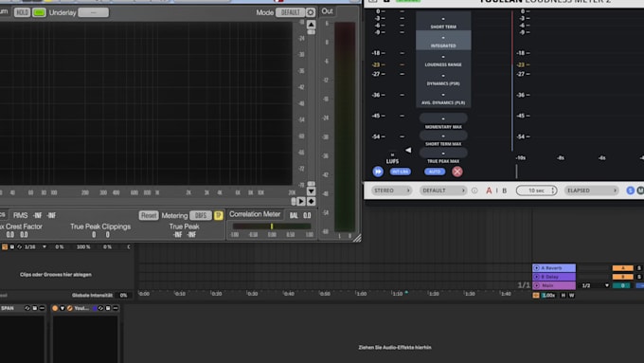
Task: Click the Main track header
Action: (554, 285)
